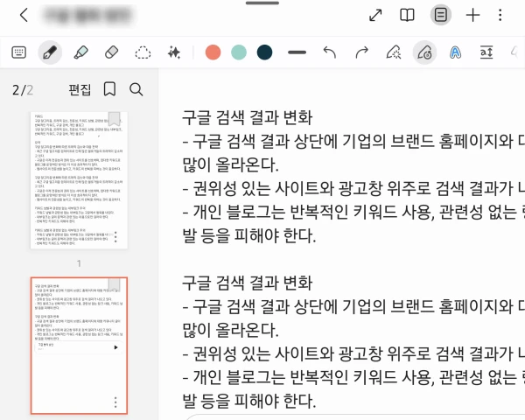Go back with the left chevron arrow
Screen dimensions: 525x420
[24, 15]
